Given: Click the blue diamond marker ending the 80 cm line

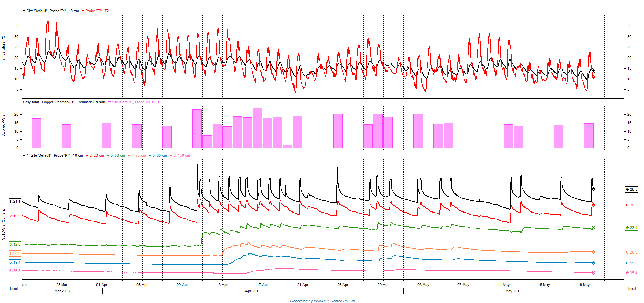Looking at the screenshot, I should [x=593, y=263].
